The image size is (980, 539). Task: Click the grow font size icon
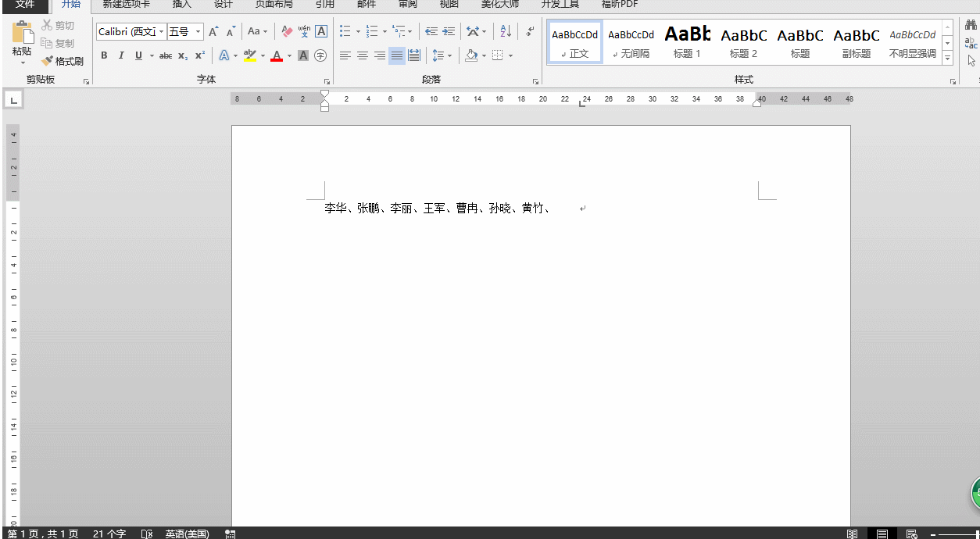[x=213, y=32]
